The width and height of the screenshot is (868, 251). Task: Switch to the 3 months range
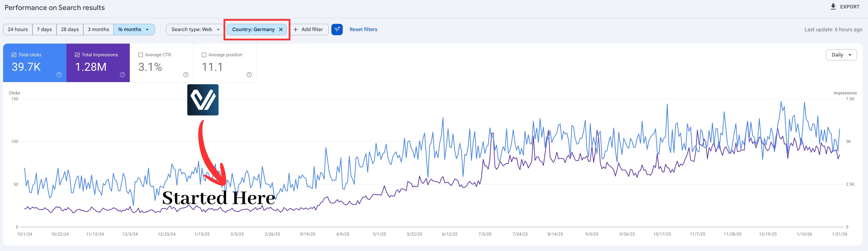[x=98, y=30]
